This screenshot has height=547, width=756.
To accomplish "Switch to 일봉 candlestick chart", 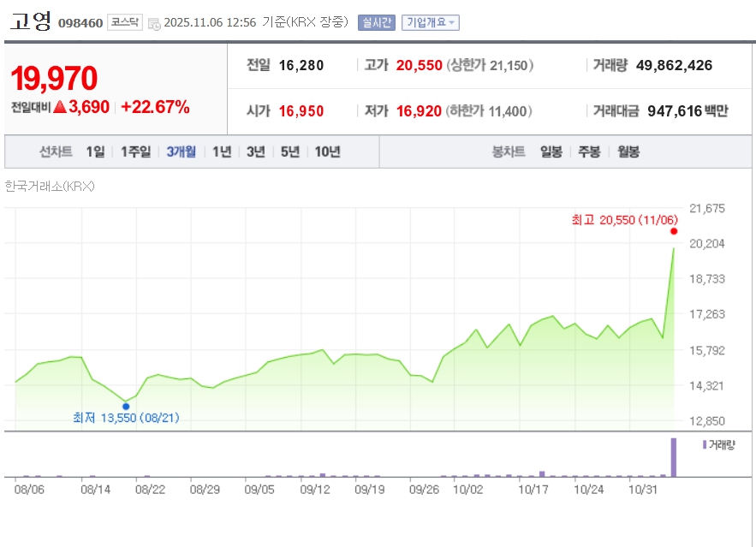I will [551, 152].
